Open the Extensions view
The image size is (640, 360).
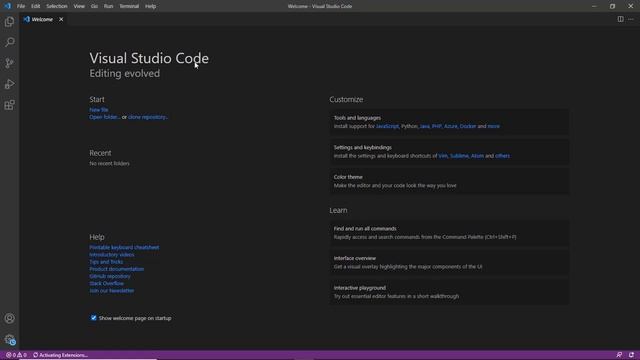9,105
